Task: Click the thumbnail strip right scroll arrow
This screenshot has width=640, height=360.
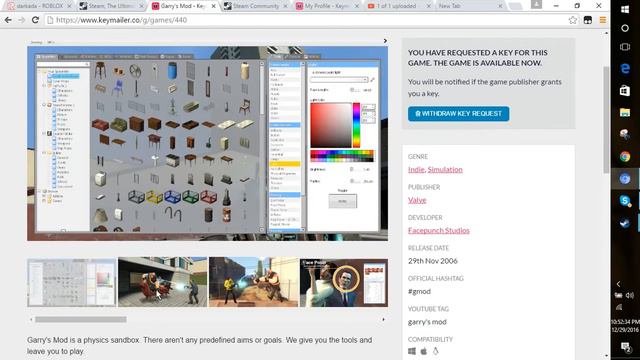Action: pyautogui.click(x=383, y=320)
